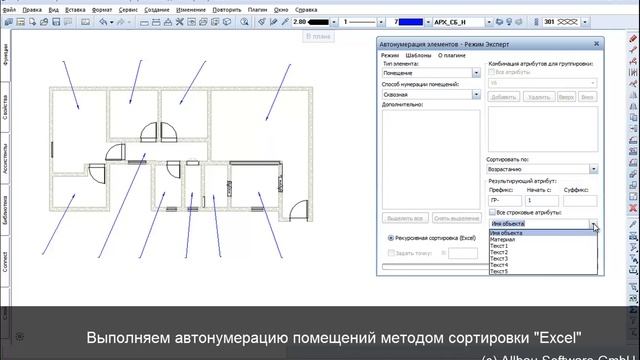
Task: Open the Плагин menu
Action: pyautogui.click(x=258, y=9)
